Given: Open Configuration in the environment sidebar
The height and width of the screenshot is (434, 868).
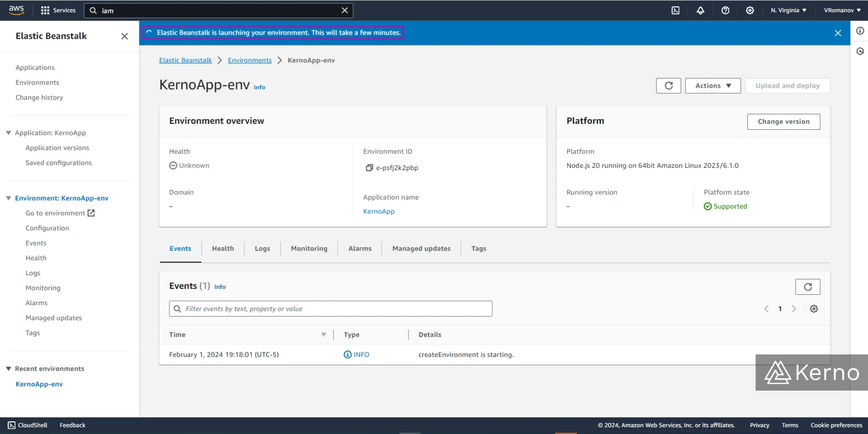Looking at the screenshot, I should coord(47,228).
